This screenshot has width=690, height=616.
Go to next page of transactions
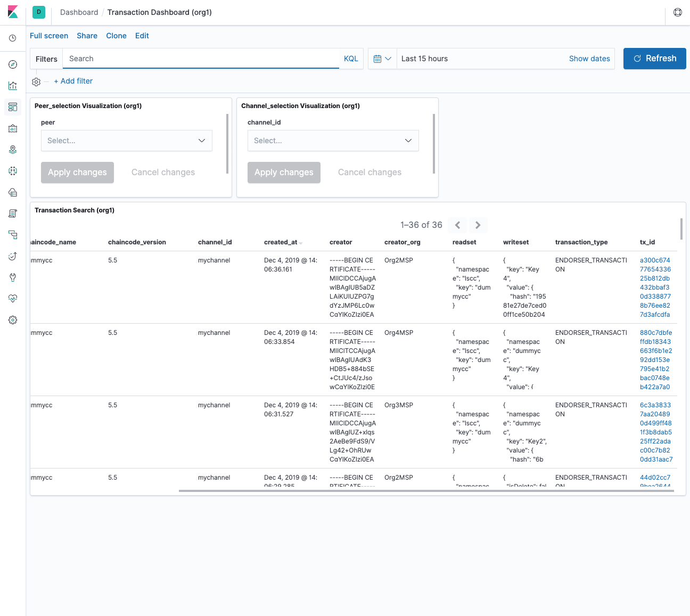[x=478, y=225]
